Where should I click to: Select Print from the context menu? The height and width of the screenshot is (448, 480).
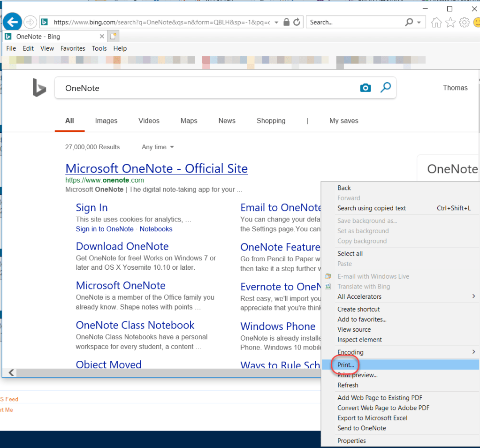point(345,364)
